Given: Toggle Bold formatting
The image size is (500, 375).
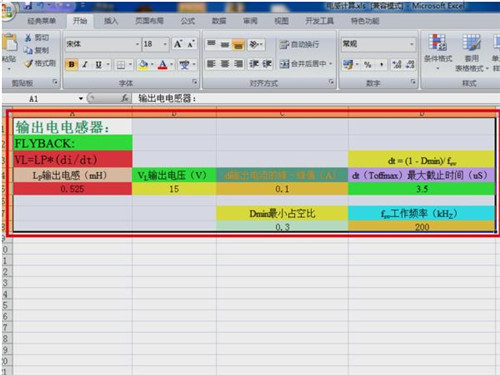Looking at the screenshot, I should tap(71, 64).
